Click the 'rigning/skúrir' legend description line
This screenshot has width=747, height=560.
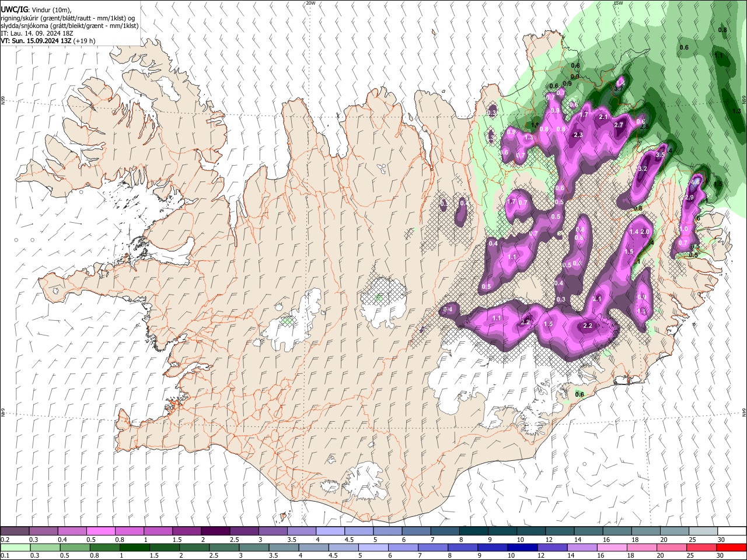[x=69, y=18]
